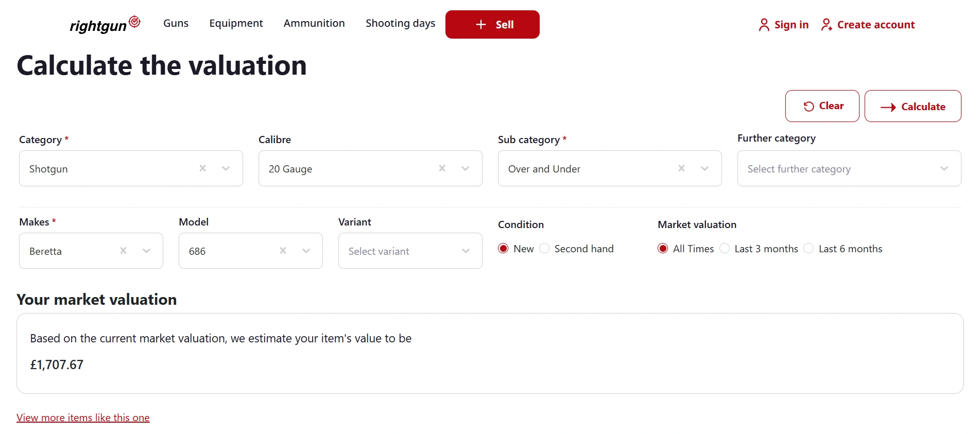980x434 pixels.
Task: Click the 'Your market valuation' heading
Action: click(x=97, y=300)
